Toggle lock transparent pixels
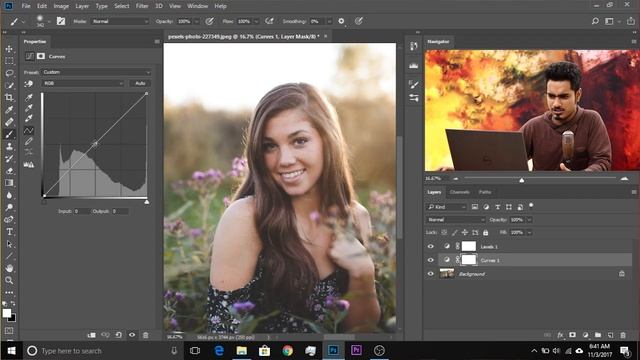Viewport: 640px width, 360px height. (x=444, y=233)
